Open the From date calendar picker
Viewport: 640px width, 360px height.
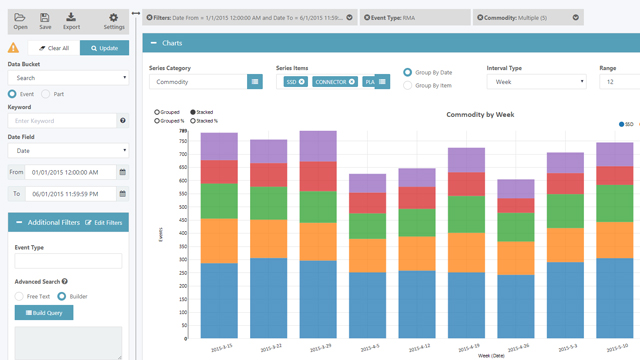[122, 172]
